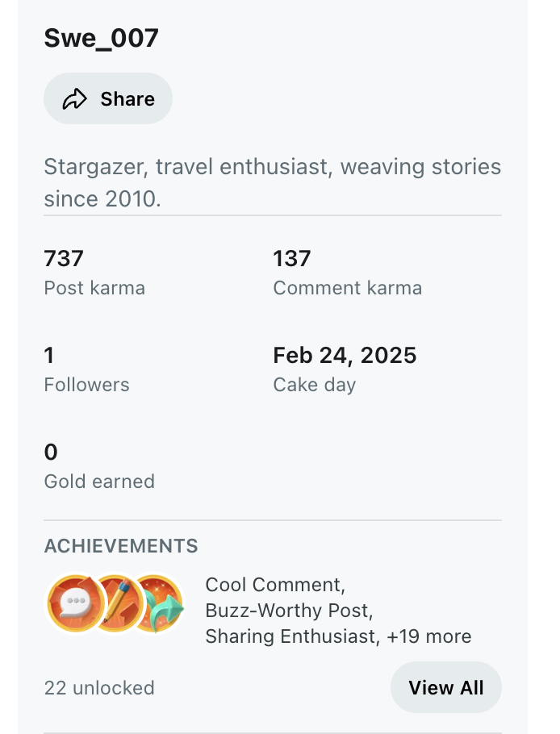
Task: Click the Post karma label
Action: point(94,288)
